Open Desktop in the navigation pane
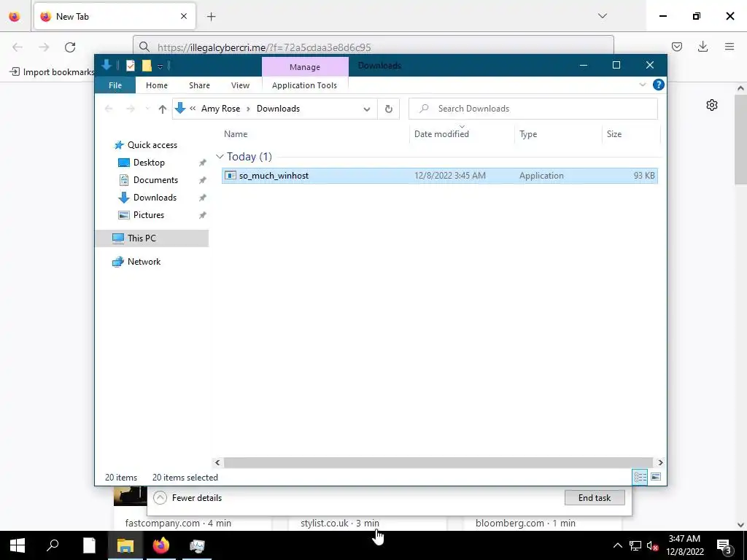The height and width of the screenshot is (560, 747). pos(149,163)
